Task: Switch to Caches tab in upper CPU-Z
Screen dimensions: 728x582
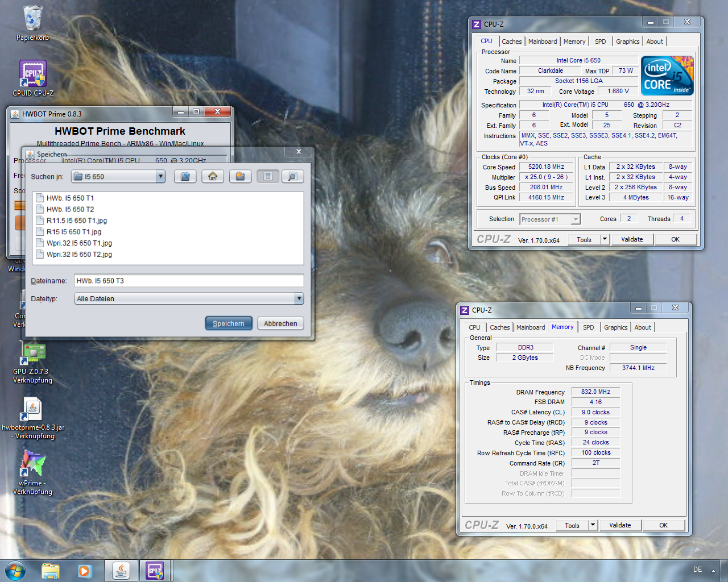Action: (x=512, y=41)
